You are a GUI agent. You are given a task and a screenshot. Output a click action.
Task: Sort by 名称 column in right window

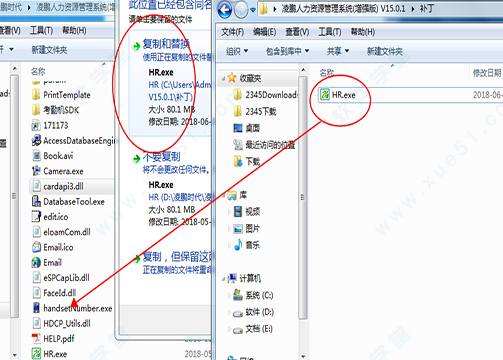pyautogui.click(x=327, y=73)
